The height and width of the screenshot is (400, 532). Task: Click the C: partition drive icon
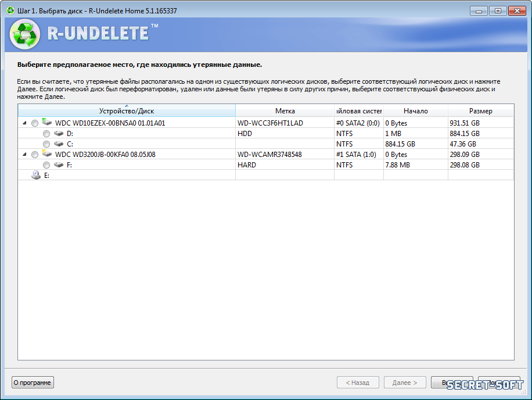[x=59, y=144]
